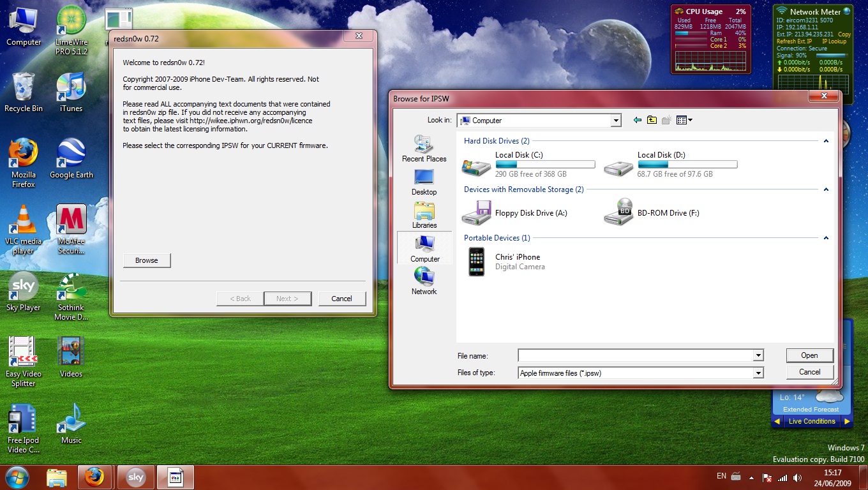Click next arrow beside Live Conditions
Screen dimensions: 868x490
[x=847, y=421]
